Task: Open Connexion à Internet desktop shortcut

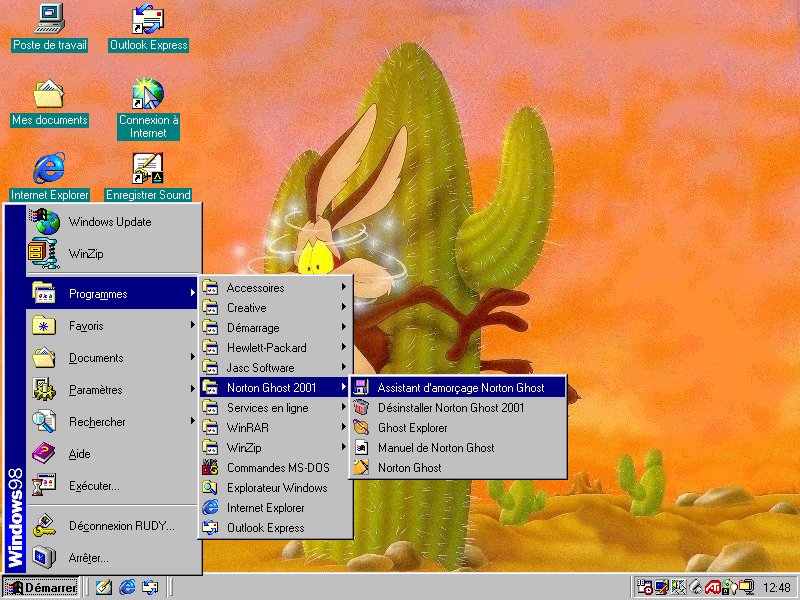Action: [148, 108]
